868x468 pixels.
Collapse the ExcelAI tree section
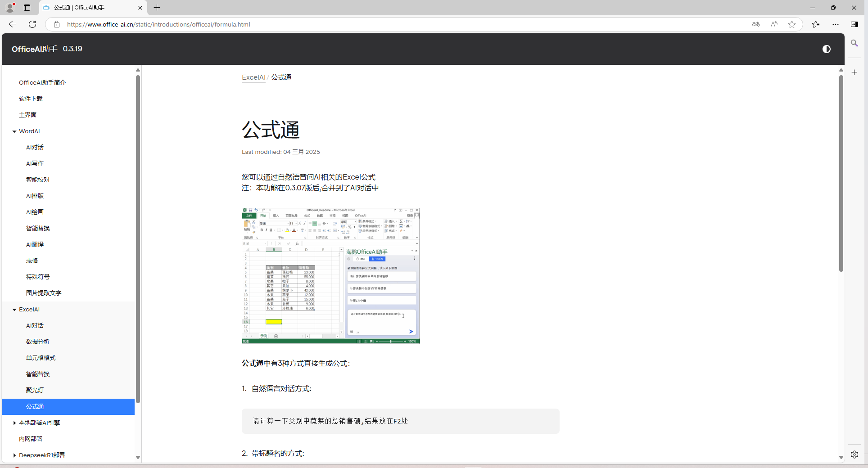pyautogui.click(x=14, y=310)
